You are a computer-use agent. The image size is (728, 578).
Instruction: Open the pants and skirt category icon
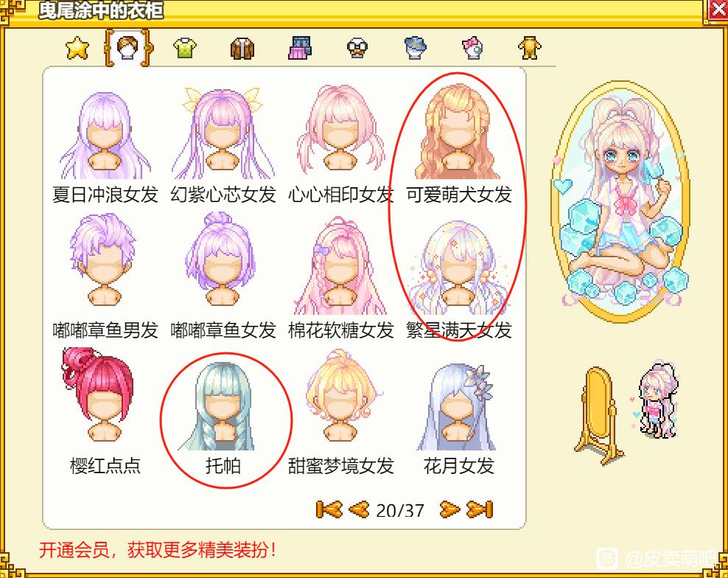[300, 48]
